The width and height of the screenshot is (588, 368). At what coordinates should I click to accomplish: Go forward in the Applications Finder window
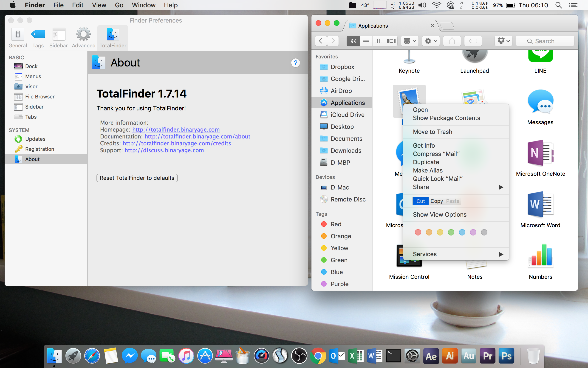pos(333,41)
